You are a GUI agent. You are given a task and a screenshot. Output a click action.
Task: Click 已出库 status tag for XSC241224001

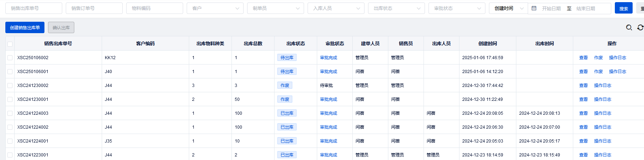pos(287,141)
